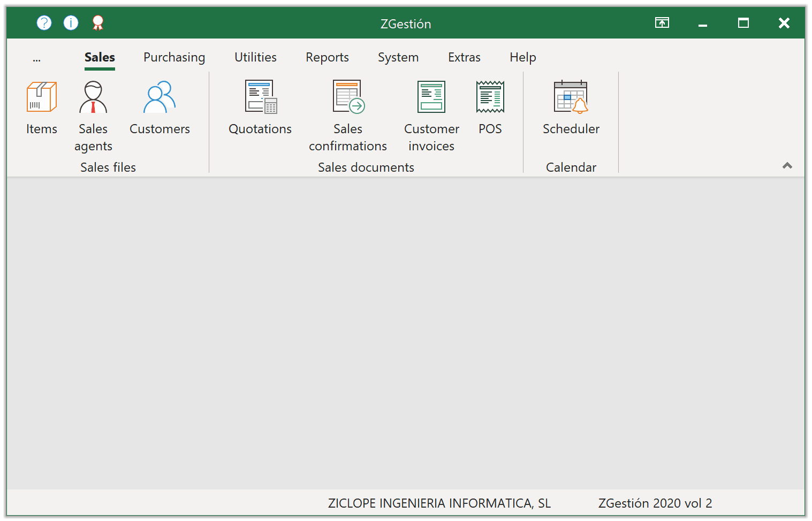Open the Items file icon
Image resolution: width=812 pixels, height=521 pixels.
(42, 97)
